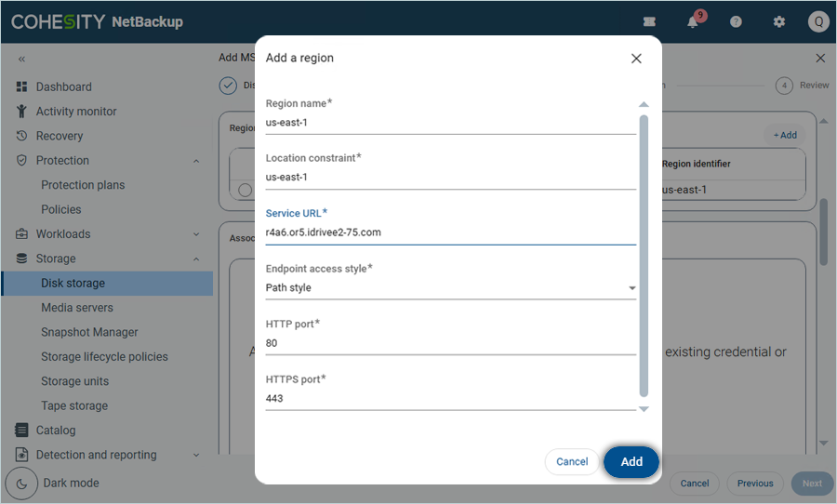Click the Activity monitor icon
This screenshot has width=837, height=504.
pyautogui.click(x=21, y=112)
